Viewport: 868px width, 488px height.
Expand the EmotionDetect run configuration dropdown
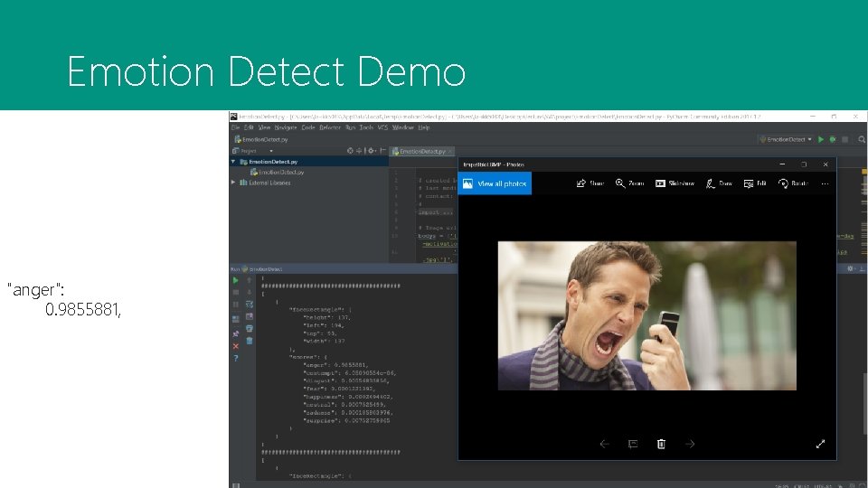[x=785, y=139]
